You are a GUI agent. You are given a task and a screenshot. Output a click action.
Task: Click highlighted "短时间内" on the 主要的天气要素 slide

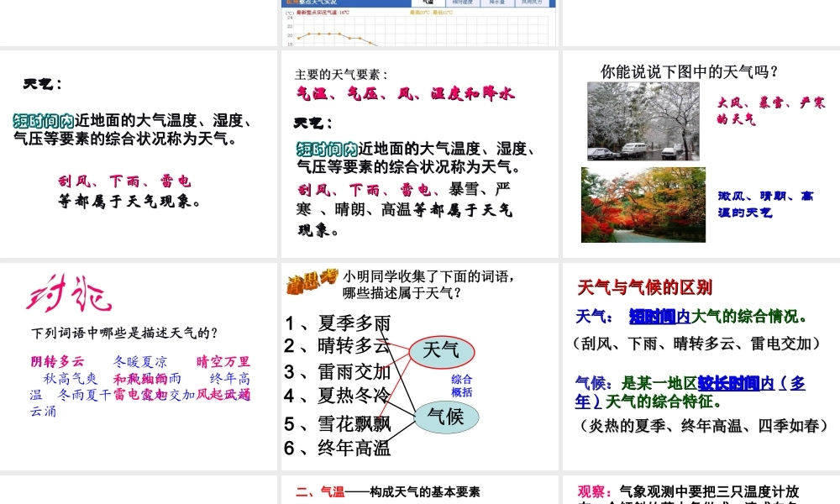coord(327,149)
